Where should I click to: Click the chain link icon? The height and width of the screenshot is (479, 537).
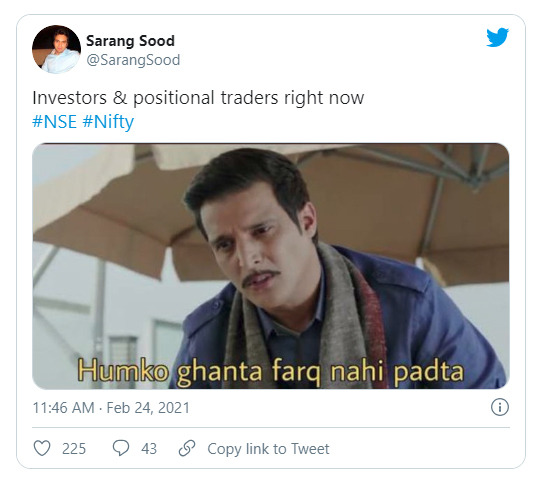187,448
